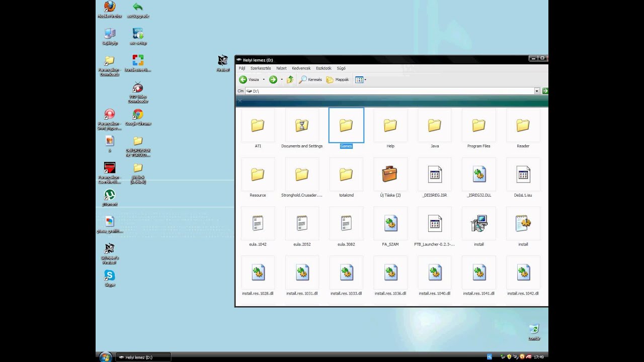Image resolution: width=644 pixels, height=362 pixels.
Task: Click the green forward arrow button
Action: click(x=273, y=79)
